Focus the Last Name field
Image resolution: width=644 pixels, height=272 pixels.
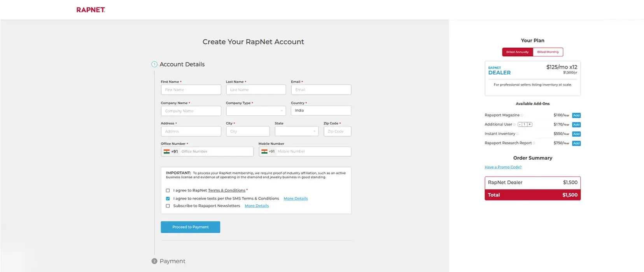click(x=256, y=90)
